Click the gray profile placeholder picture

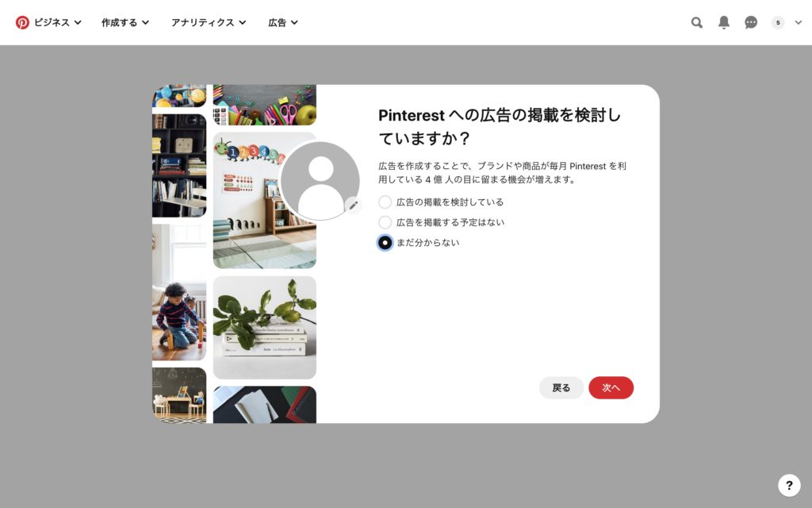point(320,180)
